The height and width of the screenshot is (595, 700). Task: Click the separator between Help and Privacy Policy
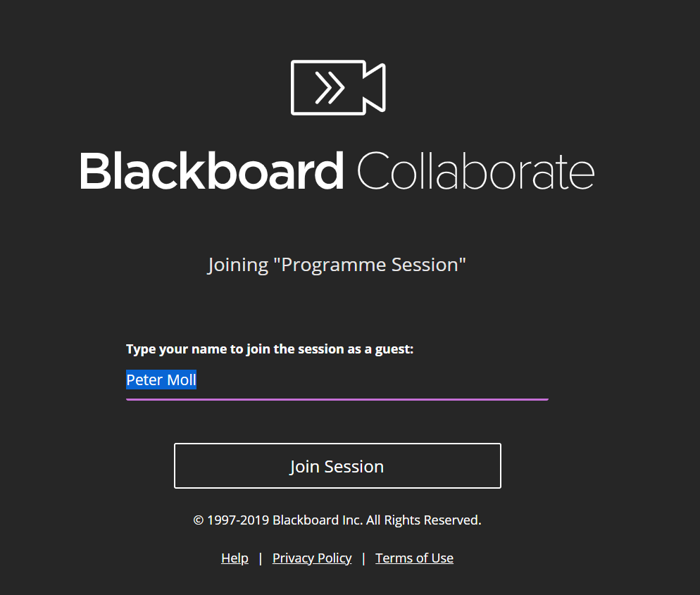(x=261, y=558)
